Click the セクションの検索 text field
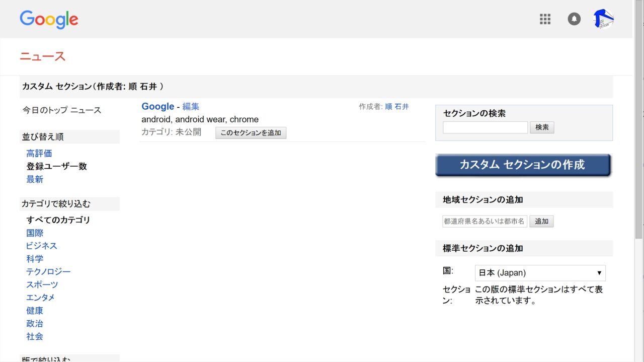The height and width of the screenshot is (362, 644). click(485, 127)
